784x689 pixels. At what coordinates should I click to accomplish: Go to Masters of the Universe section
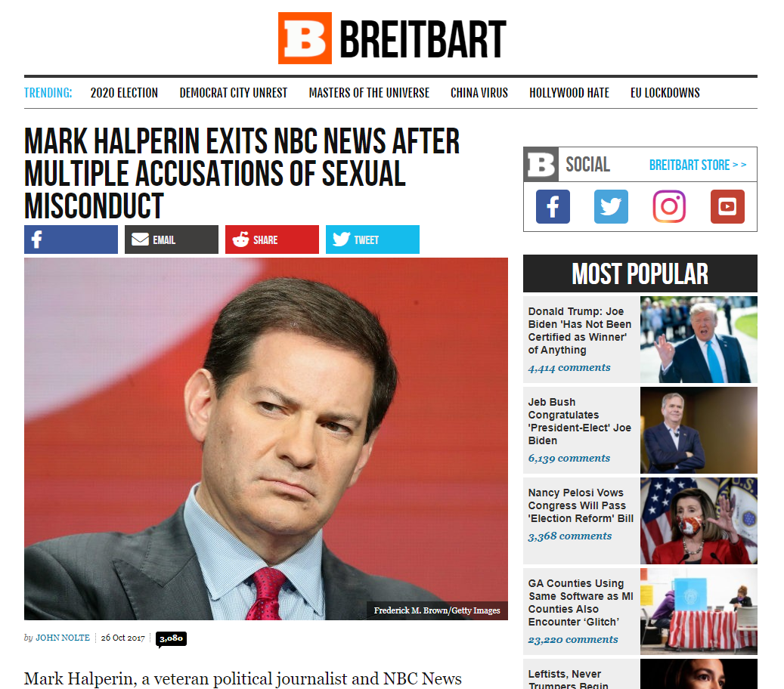369,93
